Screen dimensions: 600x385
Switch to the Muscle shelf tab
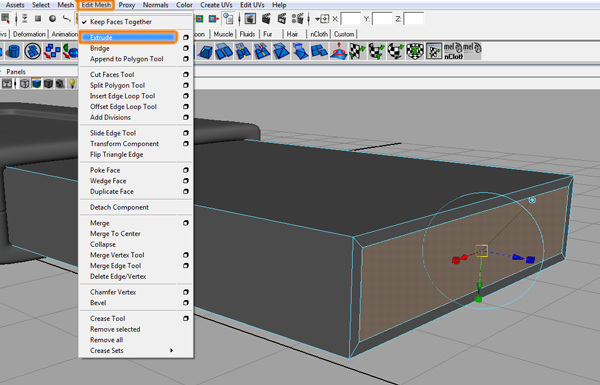tap(223, 34)
